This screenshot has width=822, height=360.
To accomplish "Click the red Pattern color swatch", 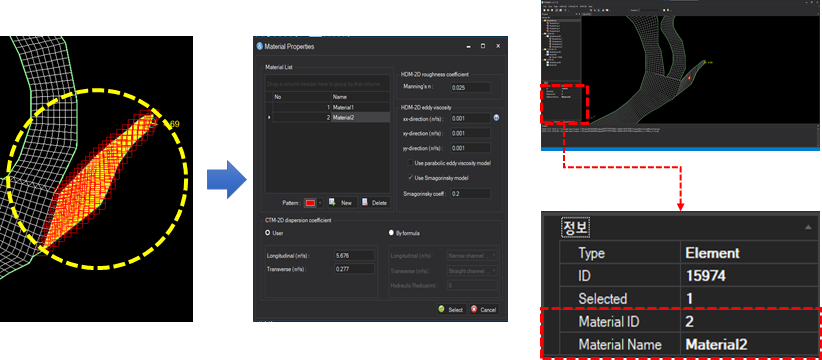I will coord(310,203).
